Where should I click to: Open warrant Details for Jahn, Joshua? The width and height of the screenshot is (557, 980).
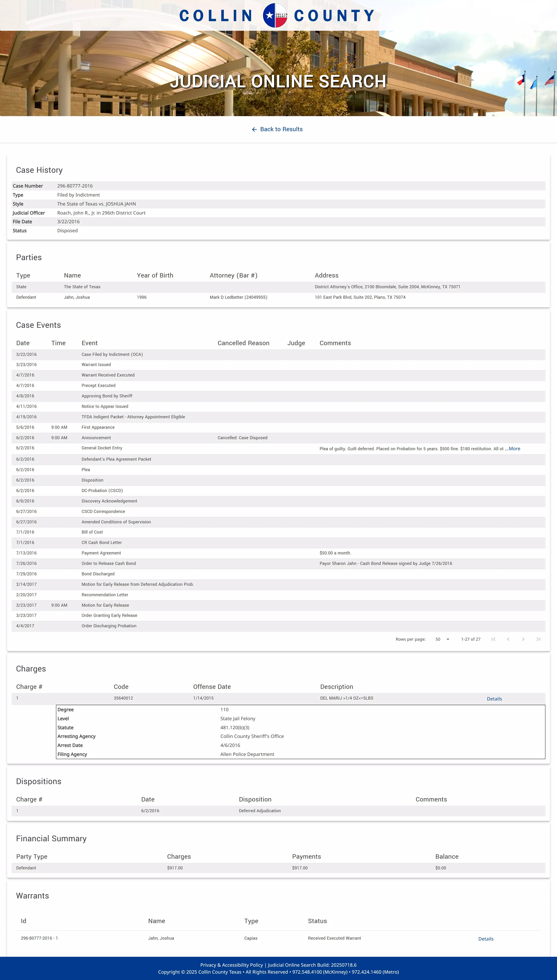486,939
